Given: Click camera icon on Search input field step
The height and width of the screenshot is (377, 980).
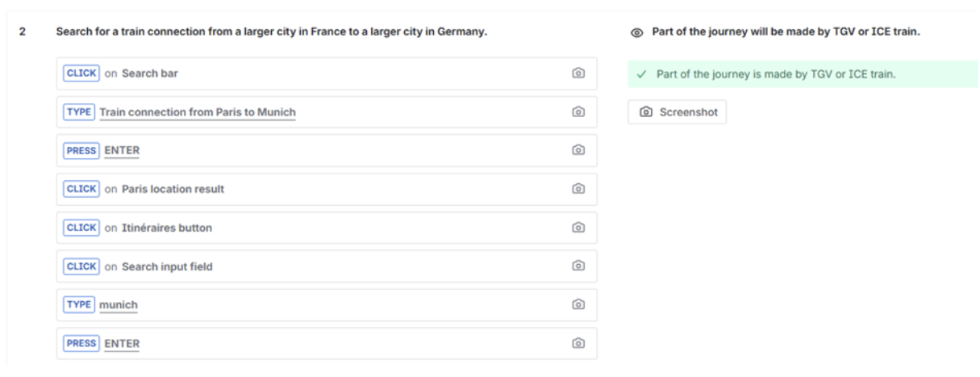Looking at the screenshot, I should click(578, 266).
